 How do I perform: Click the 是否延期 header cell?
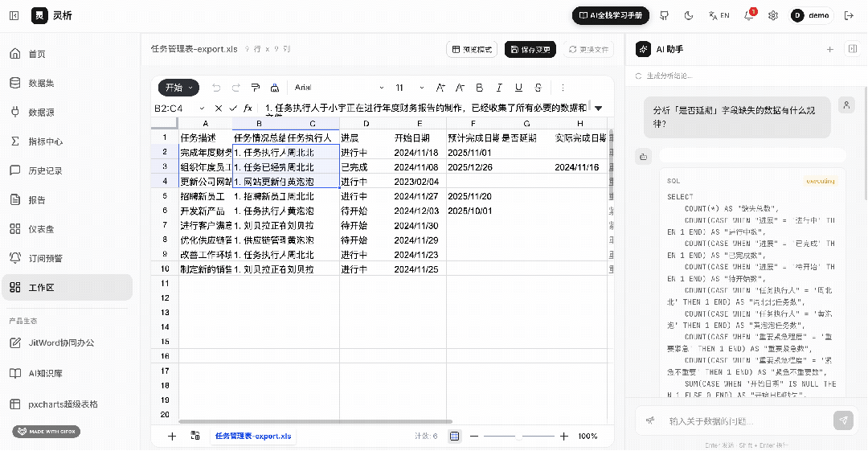click(x=526, y=138)
